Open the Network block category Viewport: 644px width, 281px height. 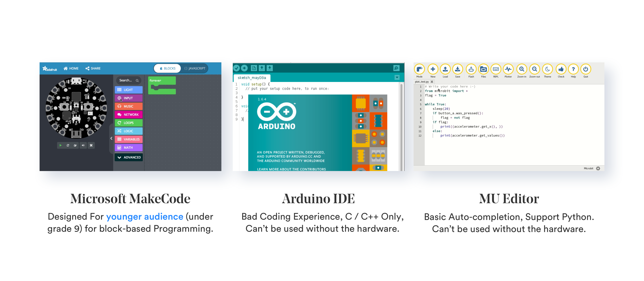[129, 115]
